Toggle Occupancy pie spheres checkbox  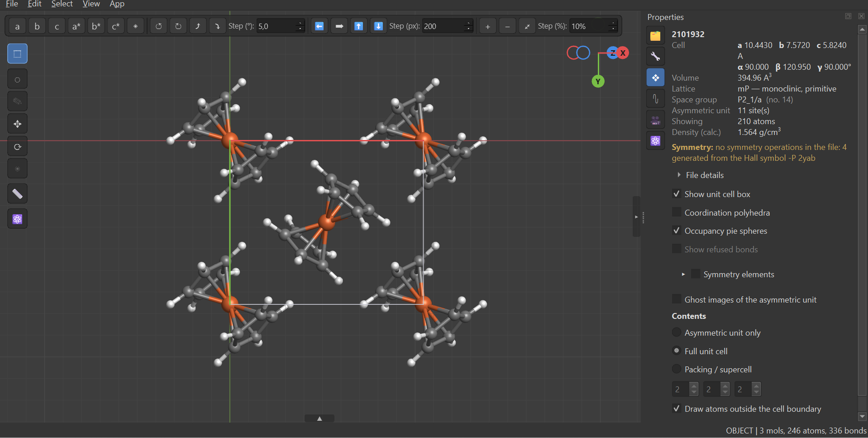tap(677, 231)
